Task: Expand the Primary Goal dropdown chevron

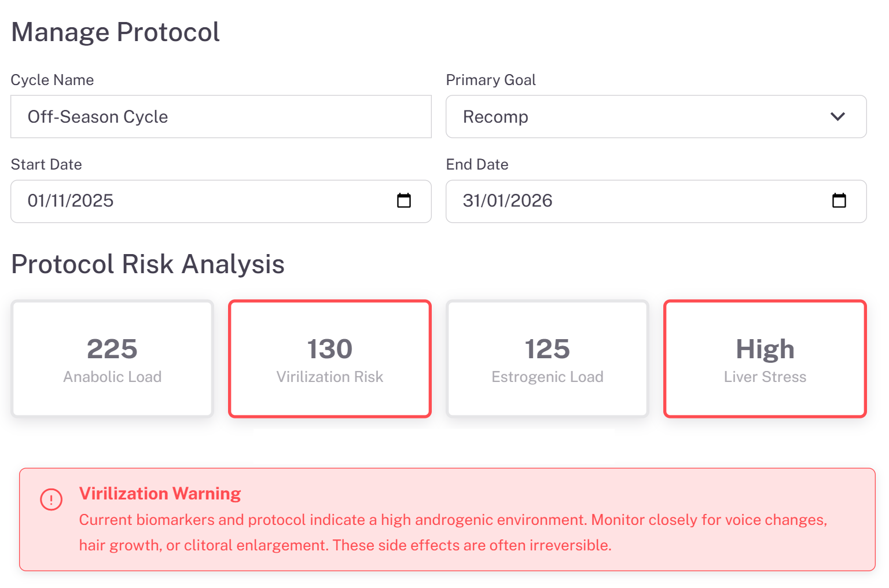Action: [x=837, y=117]
